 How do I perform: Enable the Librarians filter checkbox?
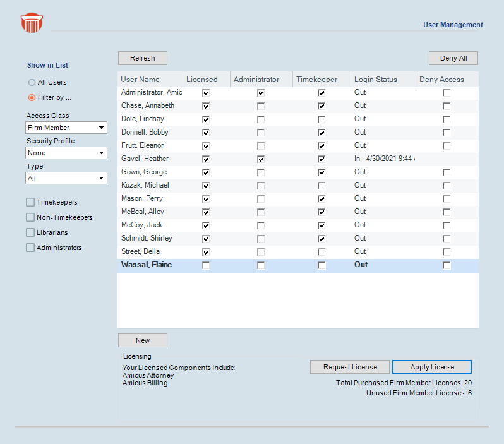[30, 232]
